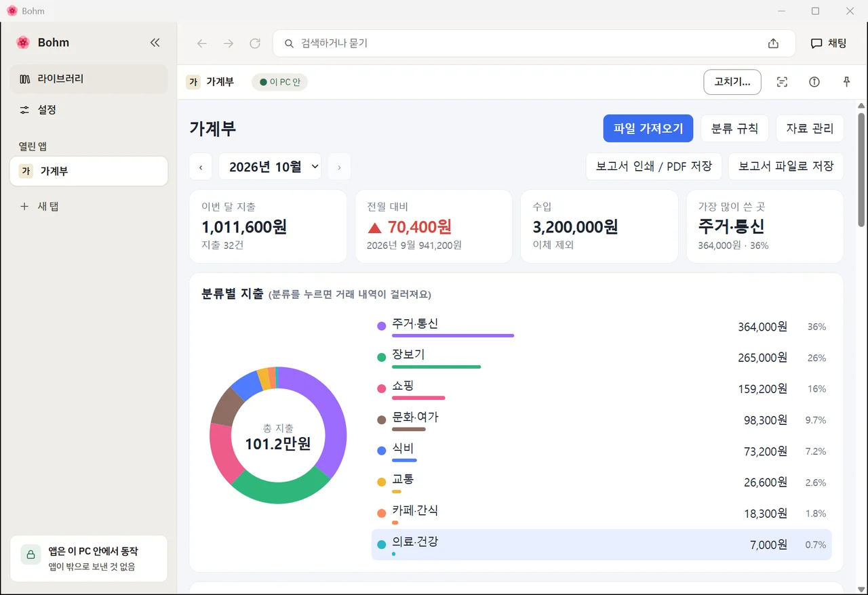This screenshot has height=595, width=868.
Task: Open the info icon in header
Action: (814, 82)
